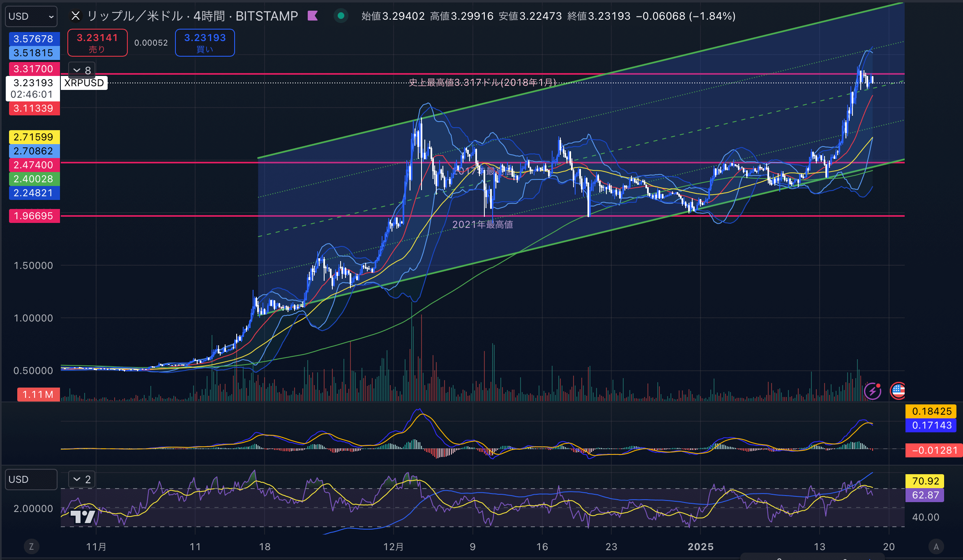Click the 4時間 chart title text

coord(209,16)
